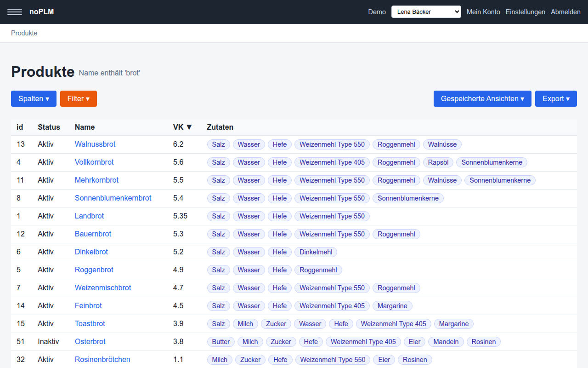Click Abmelden to log out

coord(565,12)
